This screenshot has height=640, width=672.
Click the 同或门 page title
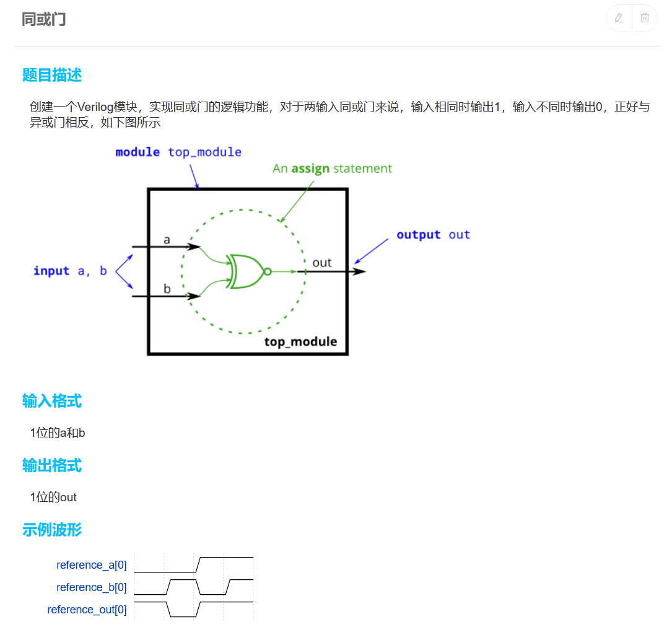44,19
